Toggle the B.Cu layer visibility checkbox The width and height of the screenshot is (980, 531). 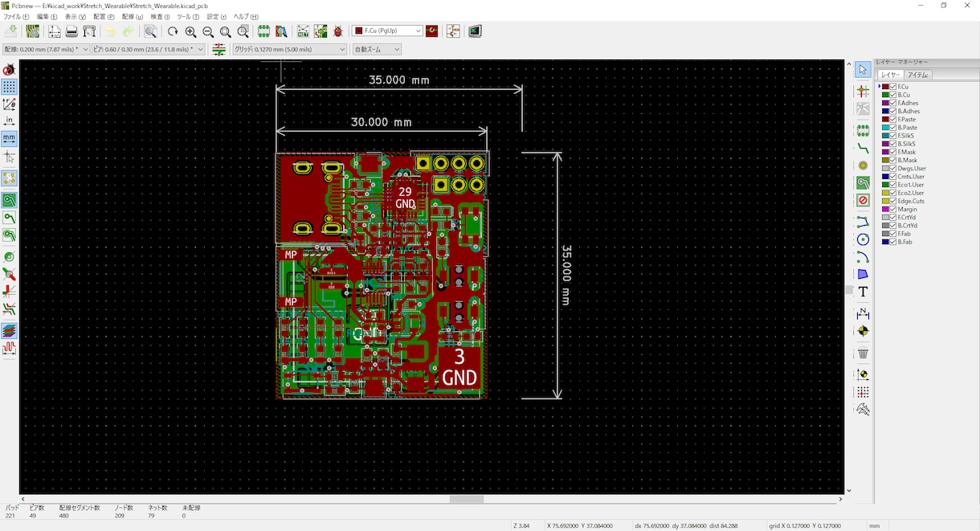coord(893,95)
